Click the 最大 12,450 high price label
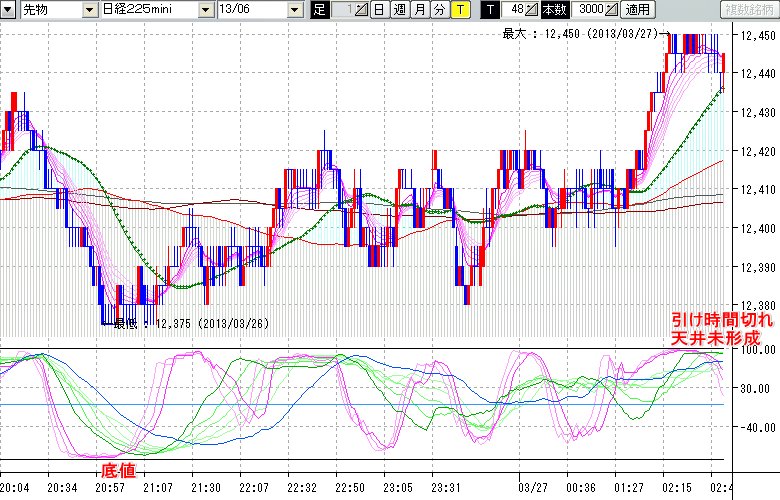The height and width of the screenshot is (500, 780). pyautogui.click(x=579, y=33)
